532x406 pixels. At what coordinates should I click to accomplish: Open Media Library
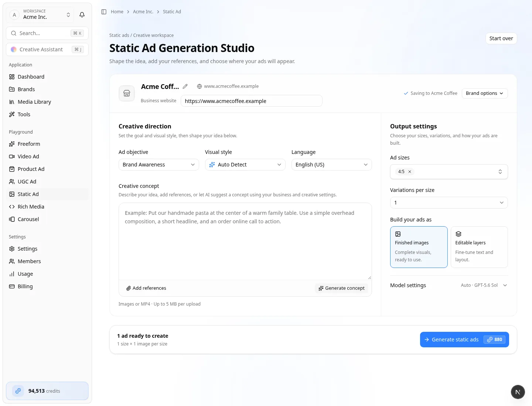tap(47, 102)
